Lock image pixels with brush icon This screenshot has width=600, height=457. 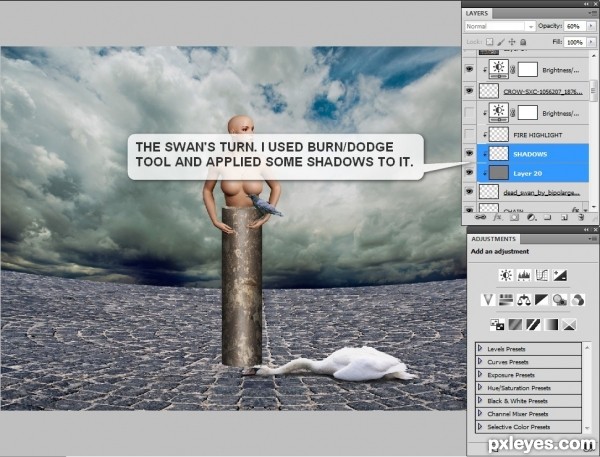501,42
